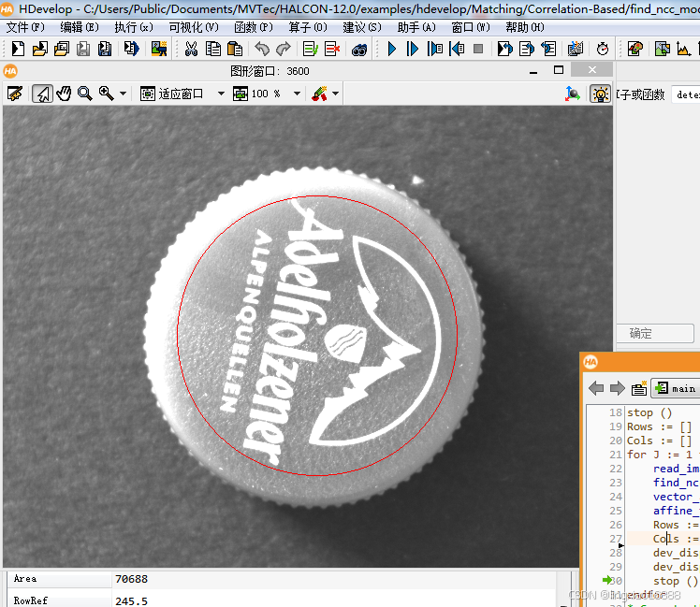The height and width of the screenshot is (607, 700).
Task: Select the RowRef value 245.5
Action: 131,600
